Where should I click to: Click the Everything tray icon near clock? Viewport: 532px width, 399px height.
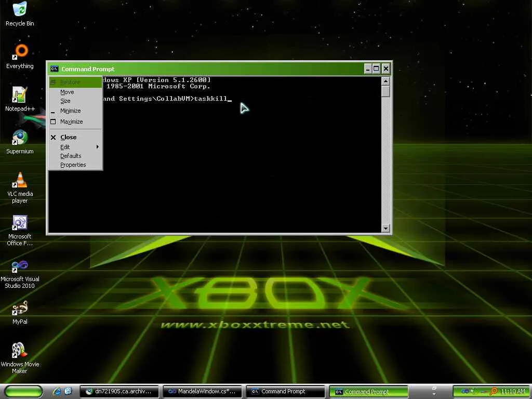point(494,391)
